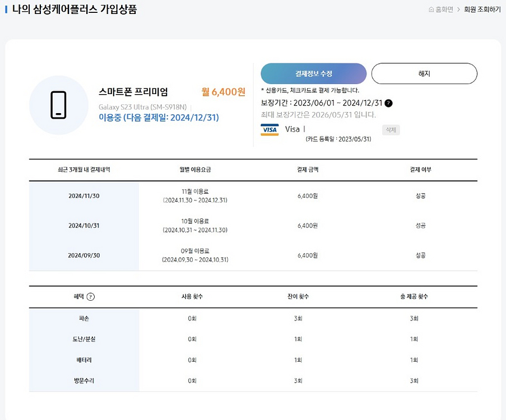Click the 나의 삼성케어플러스 가입상품 page title
506x420 pixels.
pos(74,9)
